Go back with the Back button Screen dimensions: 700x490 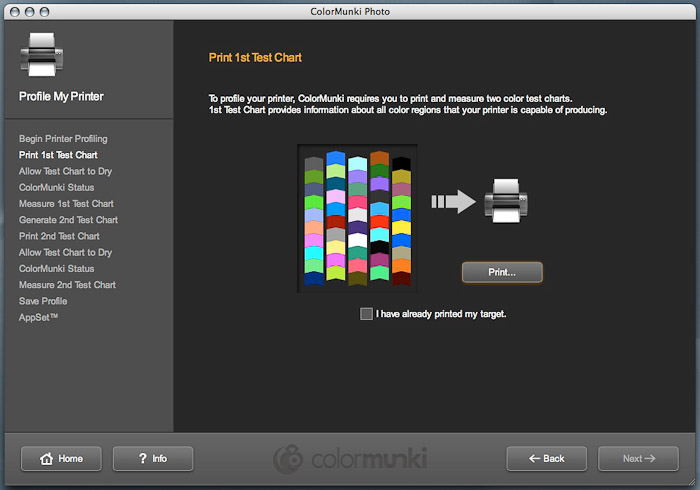(547, 459)
